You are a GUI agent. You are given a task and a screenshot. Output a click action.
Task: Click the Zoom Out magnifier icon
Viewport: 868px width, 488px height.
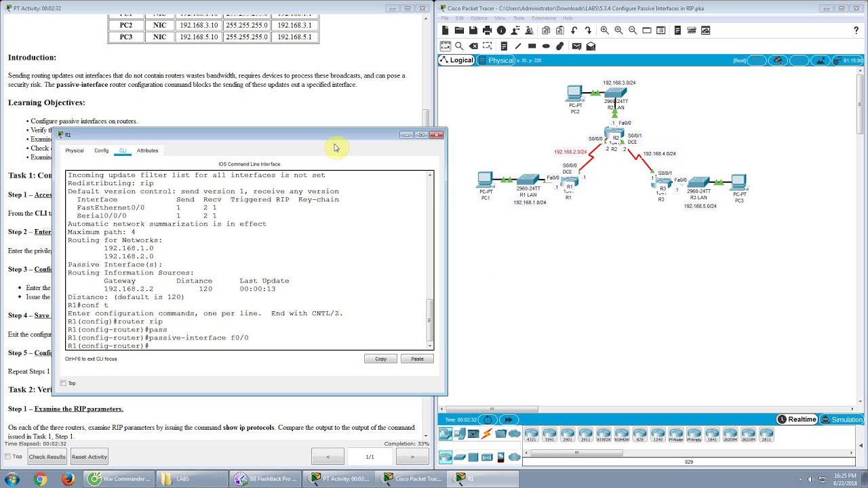tap(633, 30)
